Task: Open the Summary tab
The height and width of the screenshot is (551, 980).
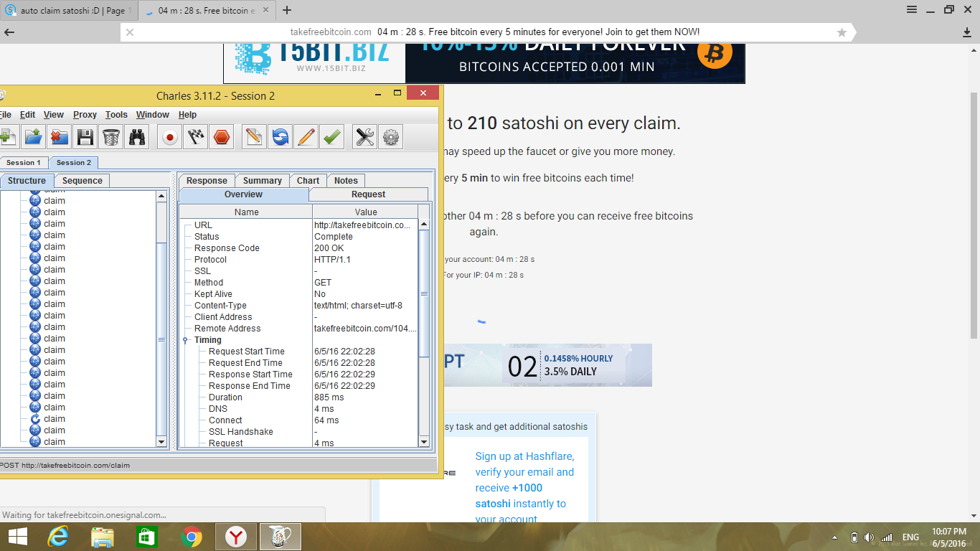Action: point(262,181)
